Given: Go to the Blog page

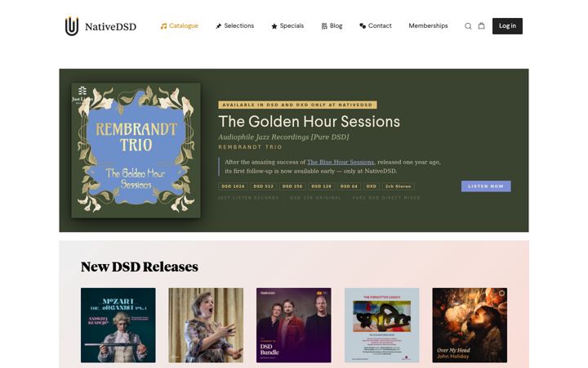Looking at the screenshot, I should coord(332,26).
